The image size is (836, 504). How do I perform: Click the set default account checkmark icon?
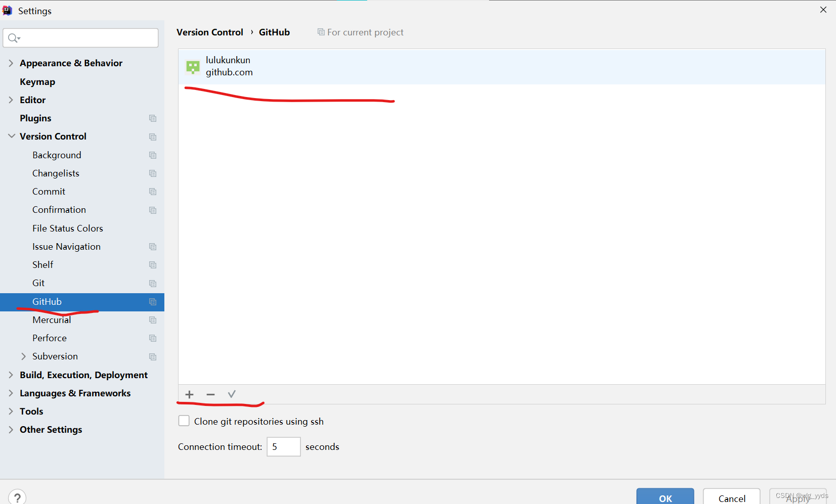click(x=232, y=394)
